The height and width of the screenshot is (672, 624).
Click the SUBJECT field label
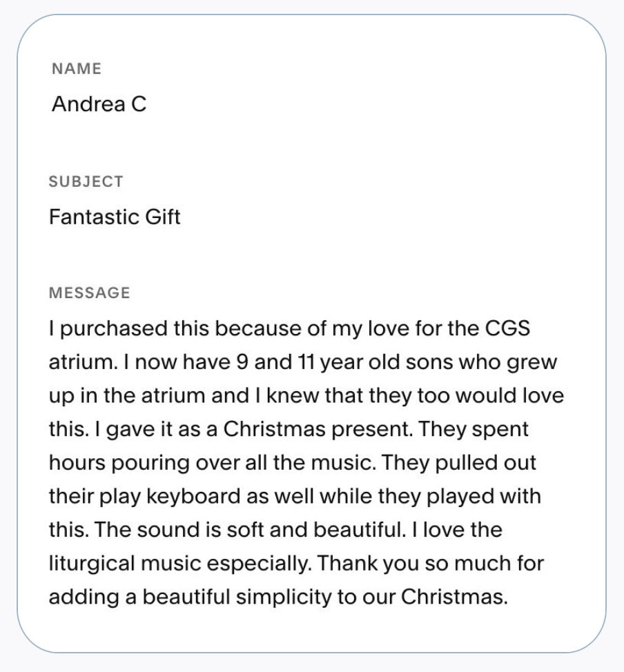click(86, 182)
